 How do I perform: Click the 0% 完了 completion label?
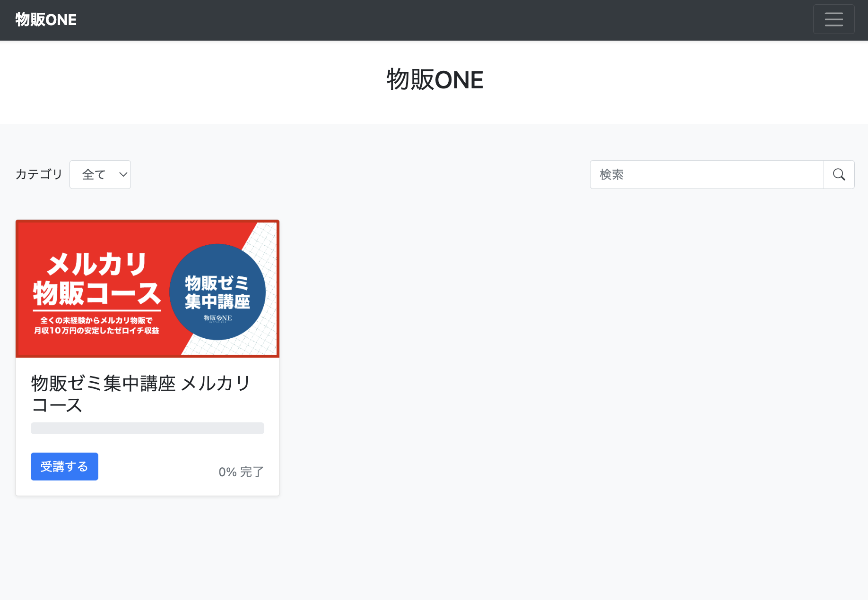(x=241, y=471)
